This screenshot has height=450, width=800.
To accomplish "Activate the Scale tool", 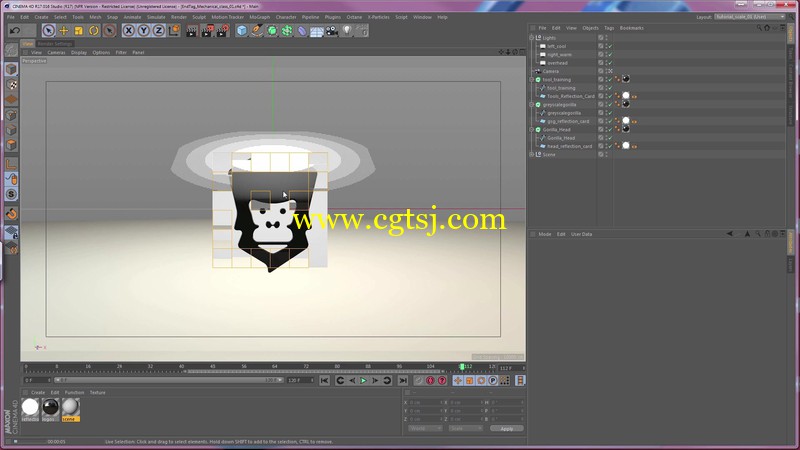I will (79, 31).
